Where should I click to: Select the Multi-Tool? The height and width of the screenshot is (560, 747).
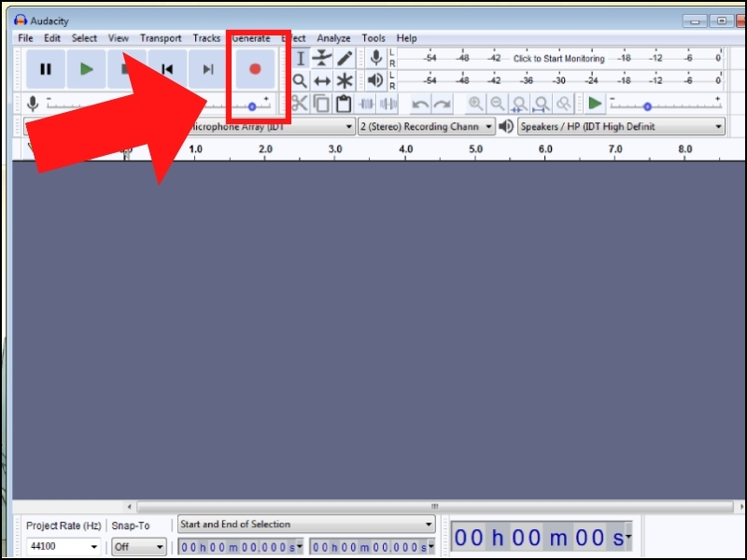pyautogui.click(x=344, y=80)
